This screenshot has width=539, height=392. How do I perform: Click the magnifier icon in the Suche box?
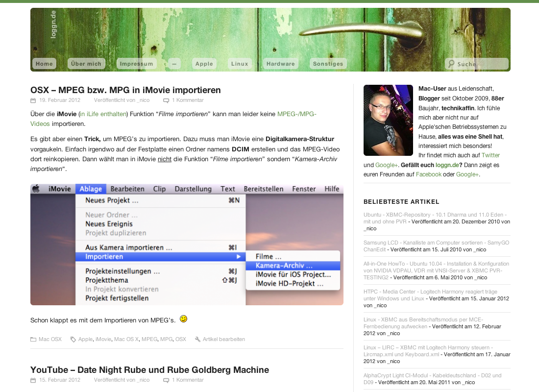451,64
